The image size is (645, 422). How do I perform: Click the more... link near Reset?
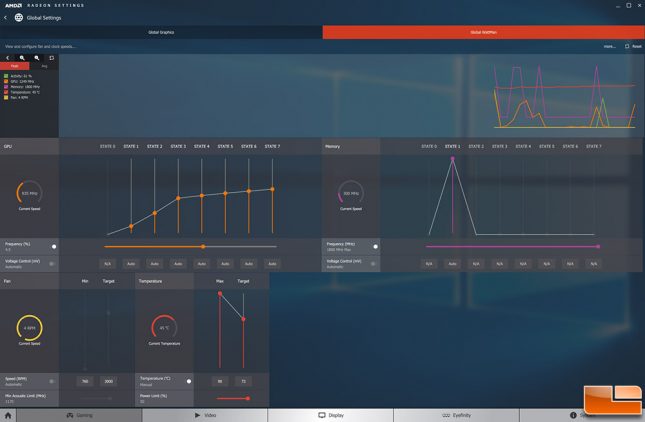[609, 46]
